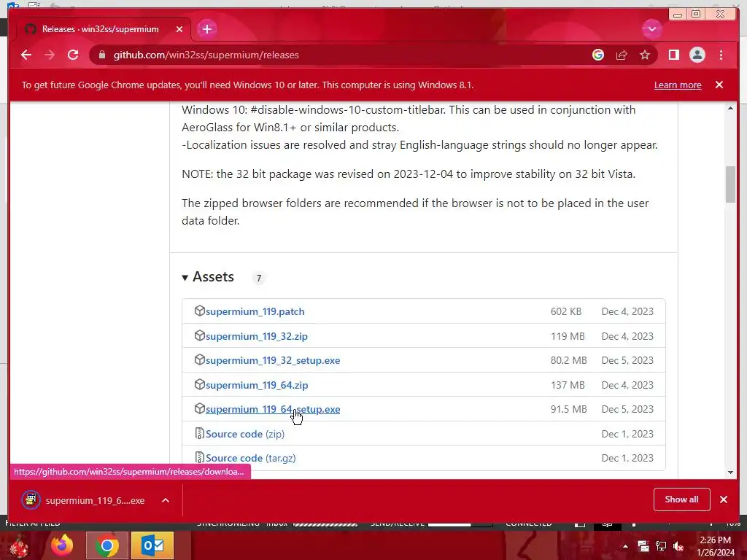Download supermium_119.patch

coord(255,311)
